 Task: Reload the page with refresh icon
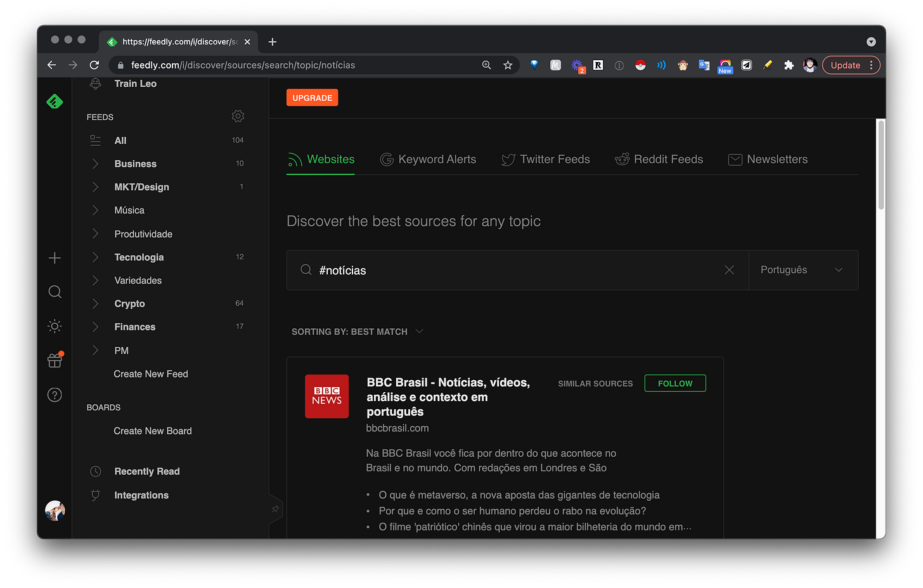click(x=94, y=65)
